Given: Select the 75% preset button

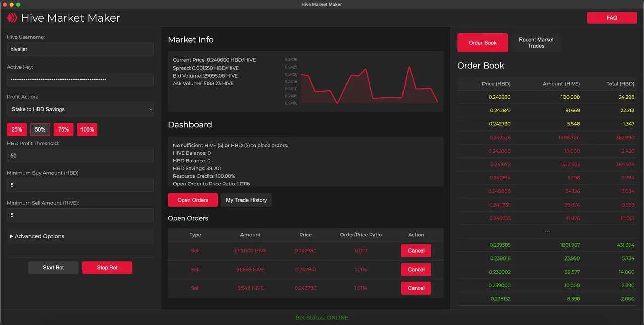Looking at the screenshot, I should 63,129.
